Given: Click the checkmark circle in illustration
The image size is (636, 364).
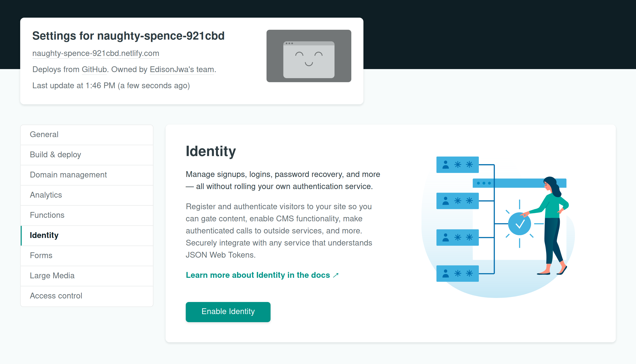Looking at the screenshot, I should (519, 224).
